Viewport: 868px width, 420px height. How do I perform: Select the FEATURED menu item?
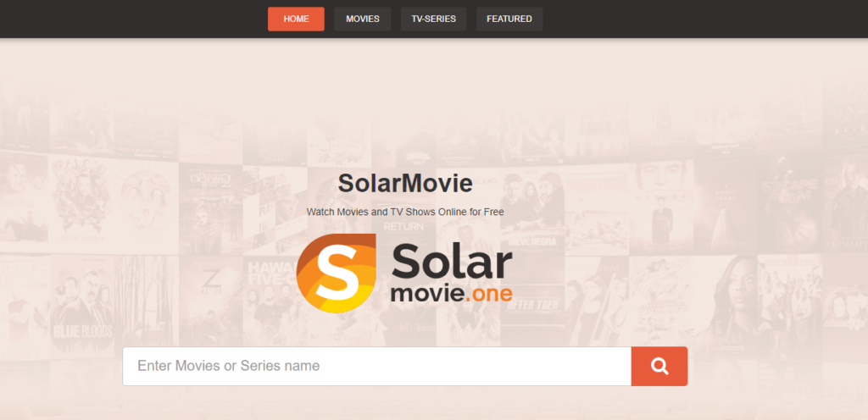click(x=509, y=19)
